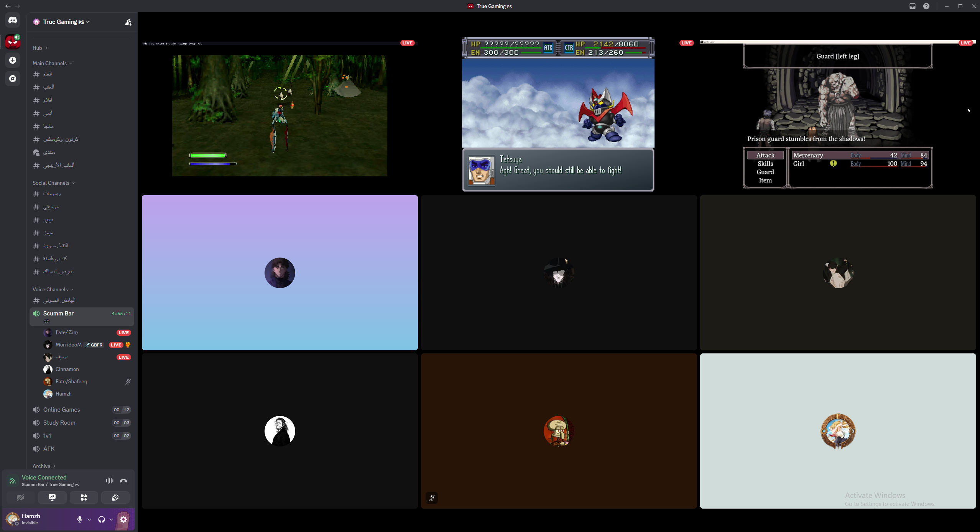Open the موسيقى text channel
Screen dimensions: 980x532
click(82, 207)
